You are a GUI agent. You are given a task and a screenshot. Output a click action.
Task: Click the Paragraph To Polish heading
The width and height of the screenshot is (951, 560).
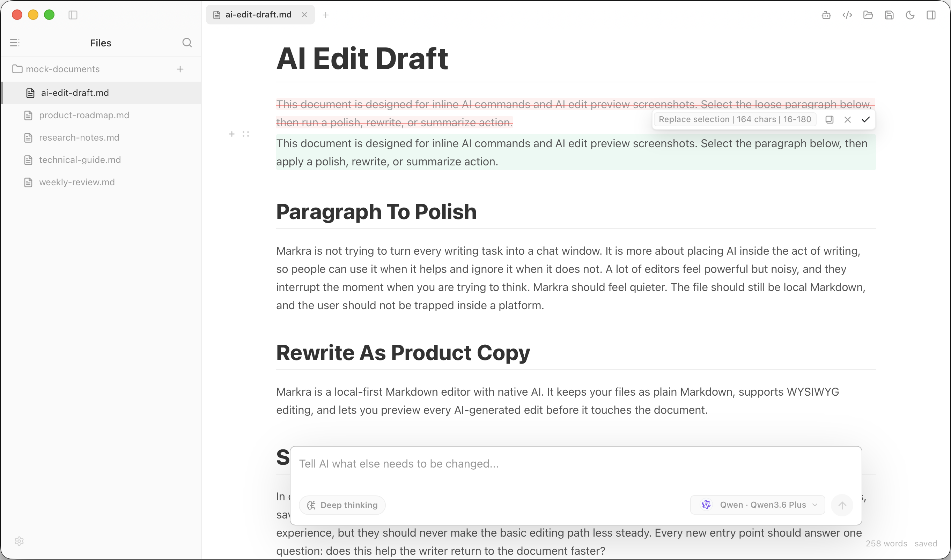click(376, 212)
